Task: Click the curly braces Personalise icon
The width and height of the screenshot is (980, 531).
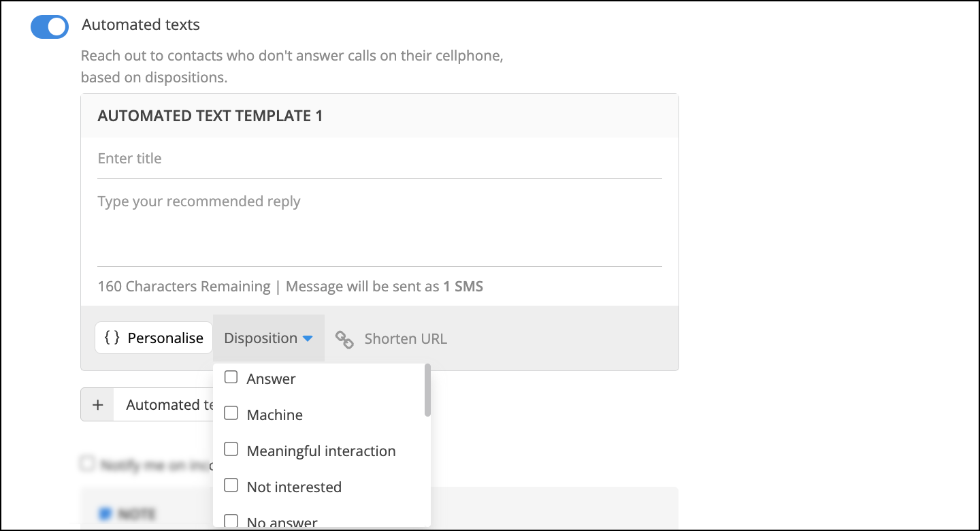Action: [112, 338]
